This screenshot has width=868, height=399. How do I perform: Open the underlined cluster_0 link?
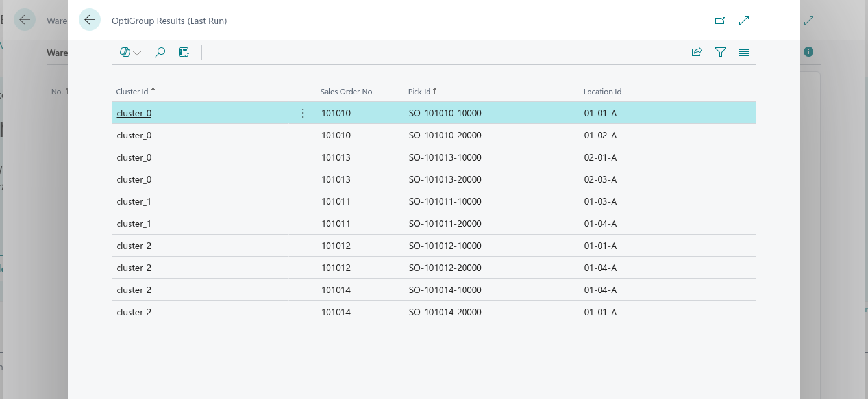point(134,113)
